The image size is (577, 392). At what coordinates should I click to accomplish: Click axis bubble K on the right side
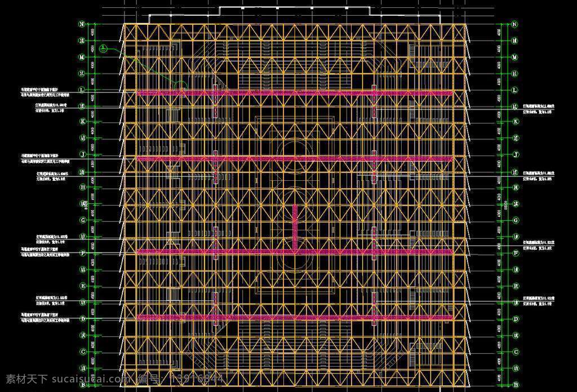click(x=515, y=121)
